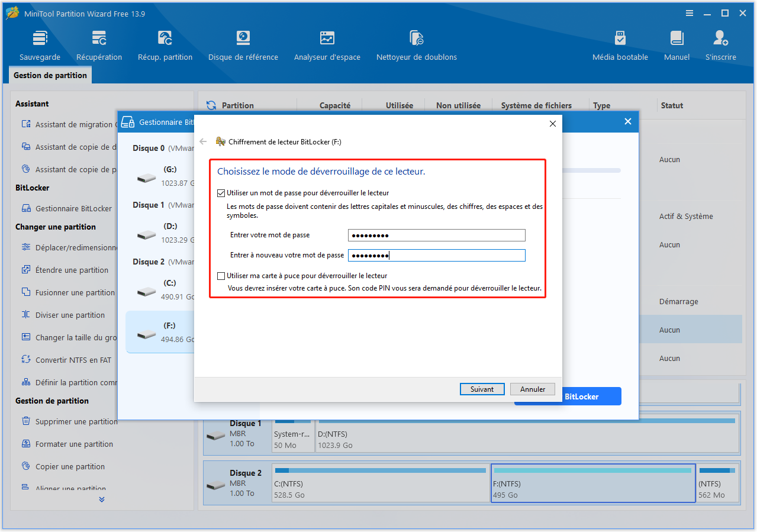Click 'Démarrage' status cell
This screenshot has height=532, width=757.
click(x=679, y=302)
